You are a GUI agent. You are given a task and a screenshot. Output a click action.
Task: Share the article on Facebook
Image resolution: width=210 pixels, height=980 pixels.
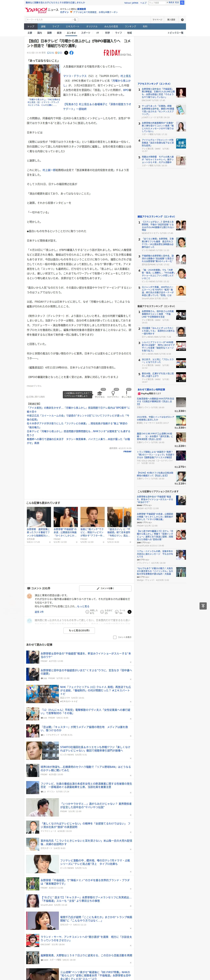[71, 53]
